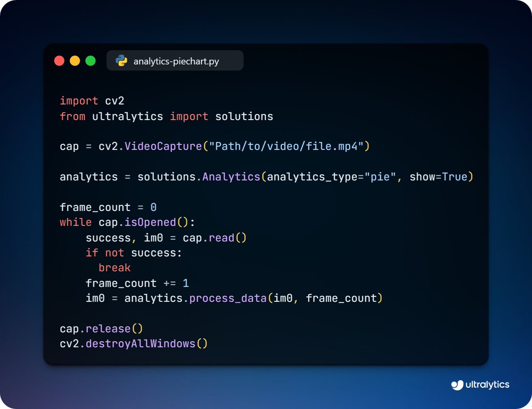This screenshot has height=409, width=532.
Task: Click the show=True argument
Action: click(438, 177)
